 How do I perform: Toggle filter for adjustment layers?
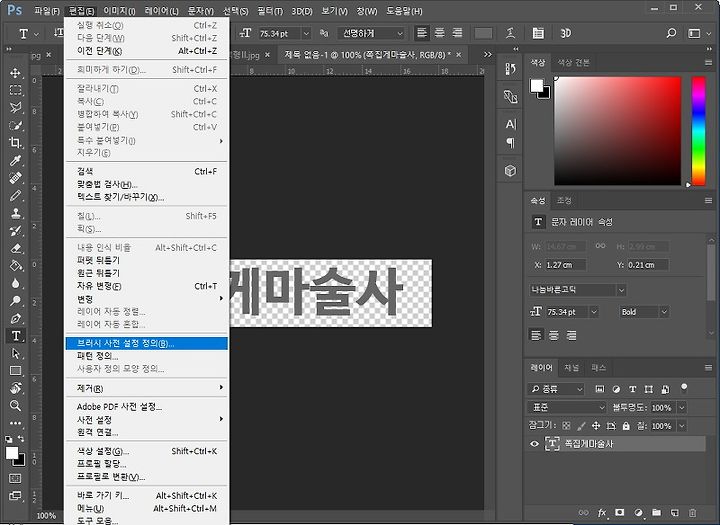click(616, 389)
